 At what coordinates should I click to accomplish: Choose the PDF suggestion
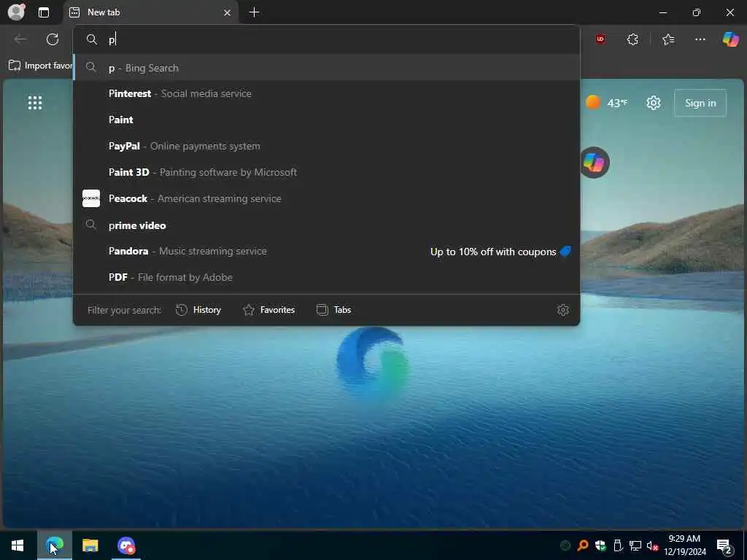click(x=327, y=278)
